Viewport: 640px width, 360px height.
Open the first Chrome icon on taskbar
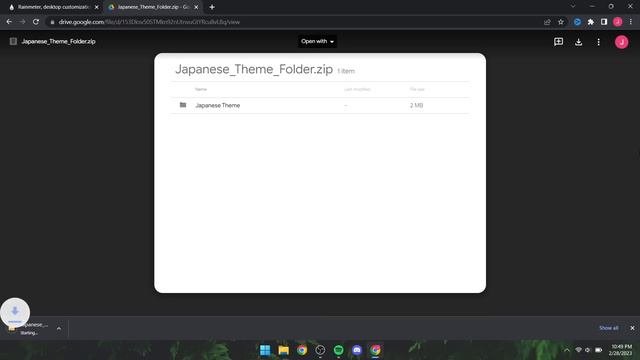(x=302, y=350)
